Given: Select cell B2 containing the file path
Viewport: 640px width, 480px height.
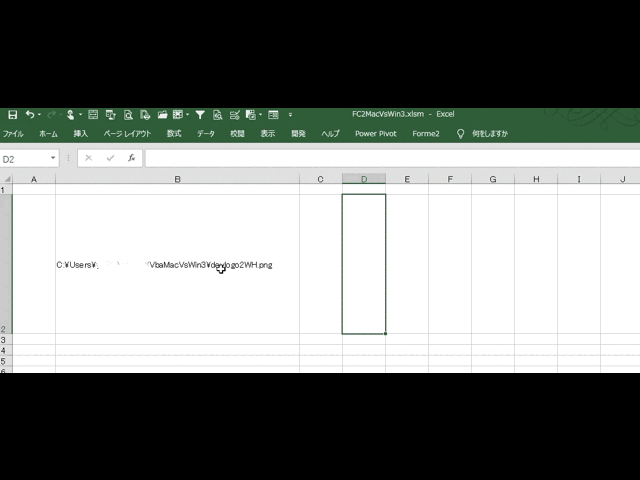Looking at the screenshot, I should [177, 264].
